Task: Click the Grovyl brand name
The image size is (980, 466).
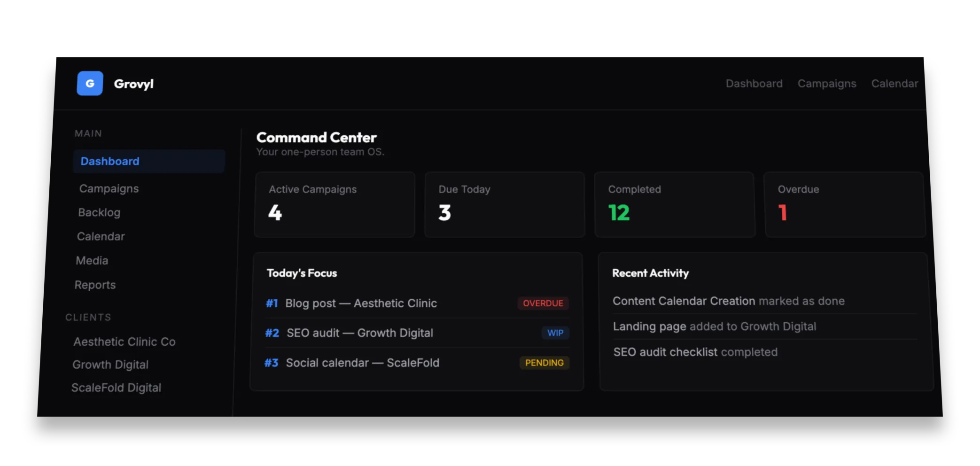Action: click(134, 84)
